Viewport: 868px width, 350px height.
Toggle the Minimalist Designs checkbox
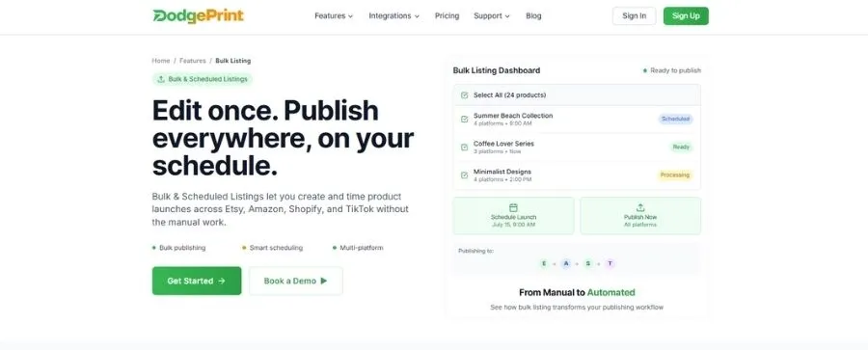click(x=465, y=175)
